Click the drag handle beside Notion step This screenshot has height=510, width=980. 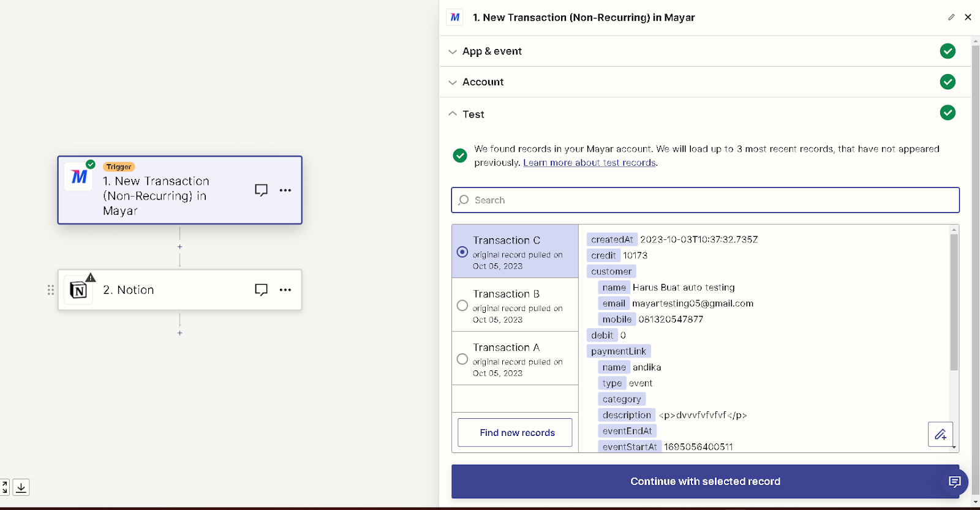click(51, 290)
